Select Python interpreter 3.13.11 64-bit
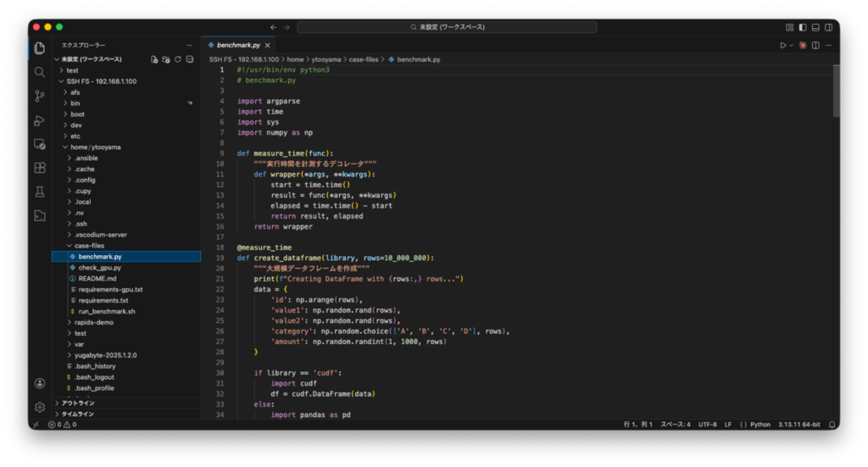Viewport: 868px width, 467px height. click(x=798, y=425)
